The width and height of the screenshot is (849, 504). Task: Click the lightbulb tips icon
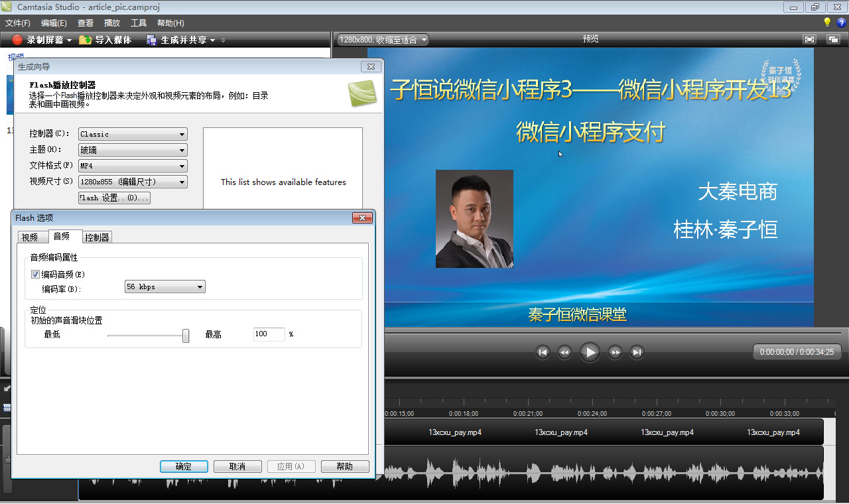coord(827,23)
